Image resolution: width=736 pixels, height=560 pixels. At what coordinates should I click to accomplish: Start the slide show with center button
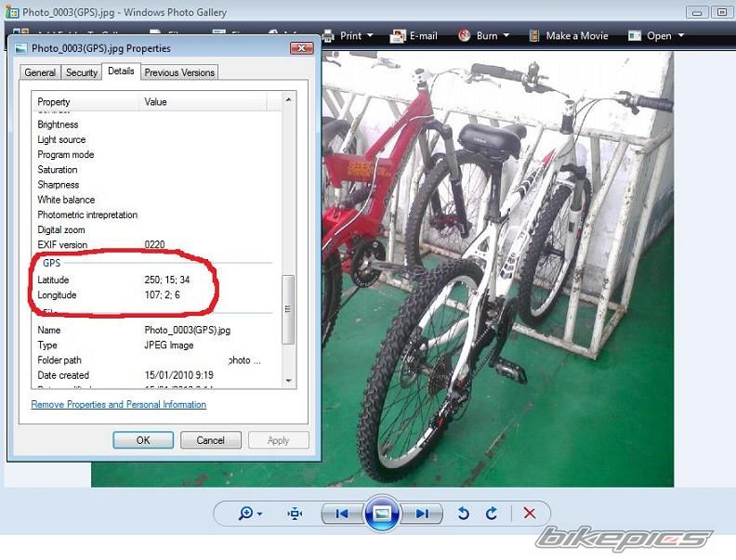(382, 514)
